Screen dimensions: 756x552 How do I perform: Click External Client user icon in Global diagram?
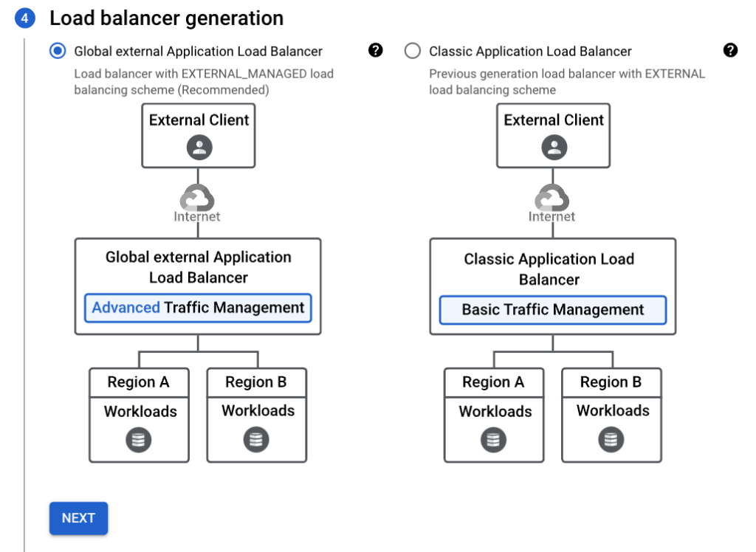[199, 147]
